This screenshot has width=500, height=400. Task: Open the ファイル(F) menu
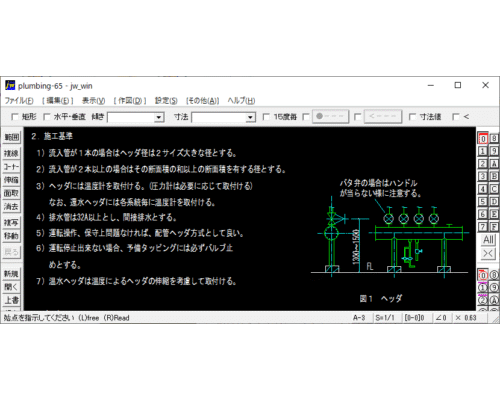(19, 101)
